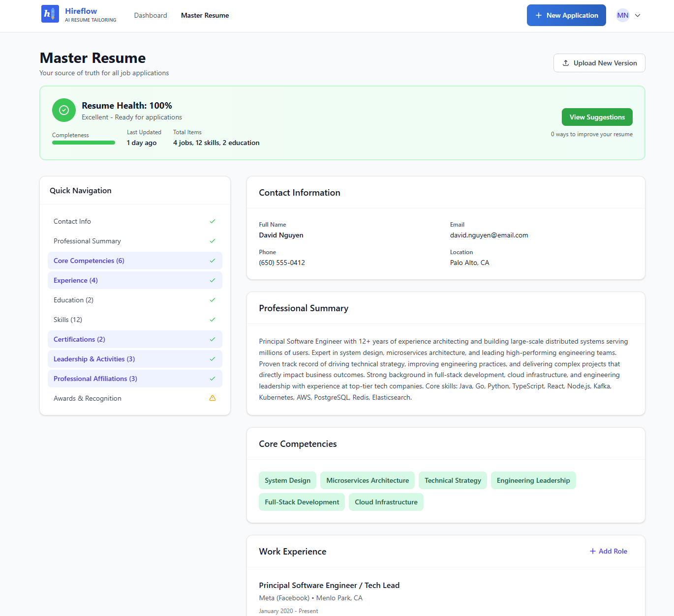
Task: Select the Full-Stack Development tag
Action: point(302,502)
